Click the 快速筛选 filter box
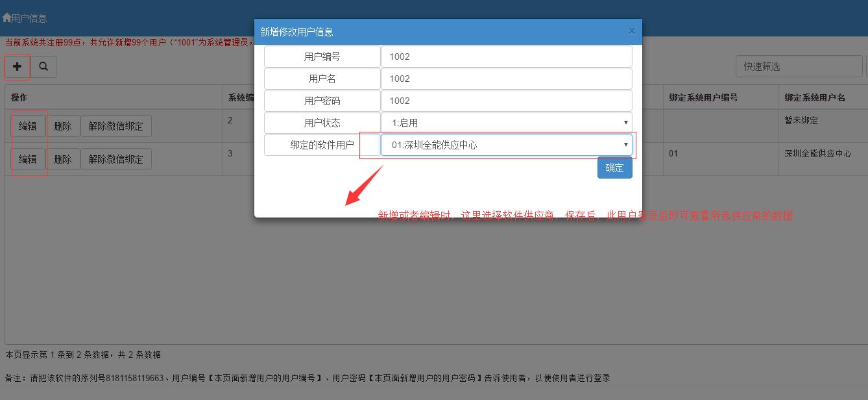The height and width of the screenshot is (400, 868). click(x=798, y=66)
